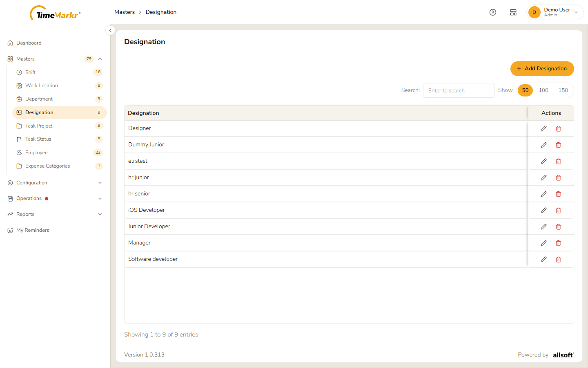This screenshot has height=368, width=588.
Task: Open Expense Categories master
Action: tap(60, 166)
